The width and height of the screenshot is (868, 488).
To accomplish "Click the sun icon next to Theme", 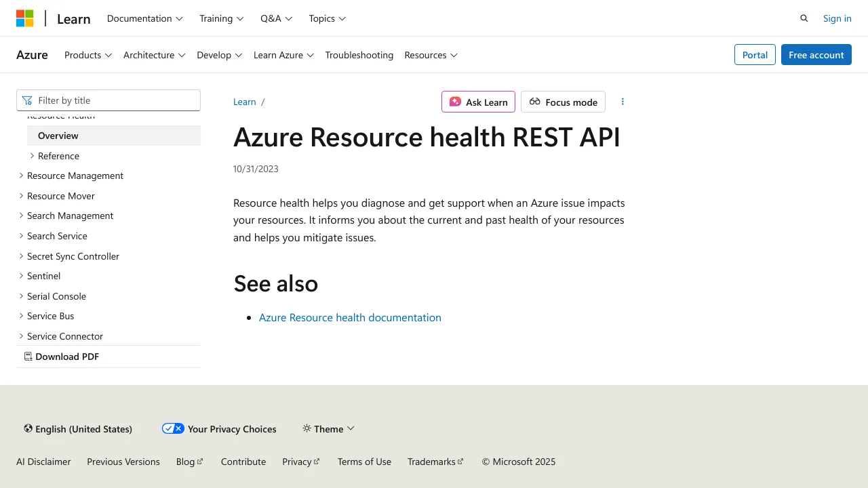I will click(x=307, y=428).
